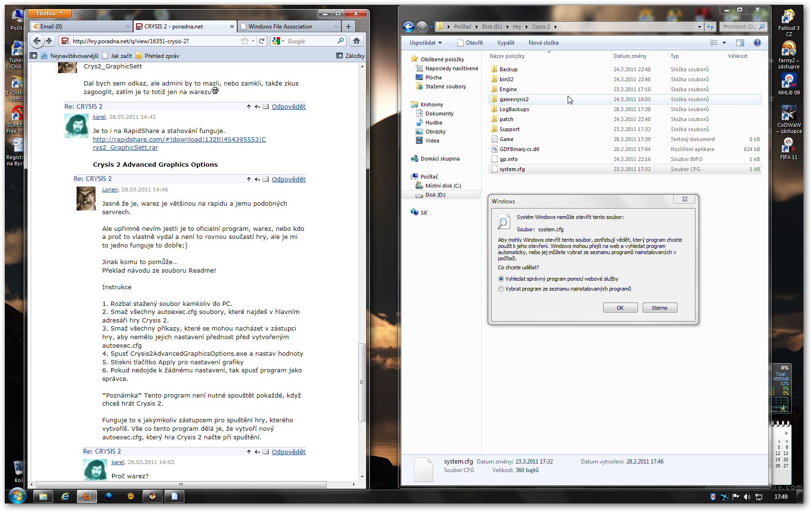The width and height of the screenshot is (812, 512).
Task: Go back in Firefox browser
Action: 37,41
